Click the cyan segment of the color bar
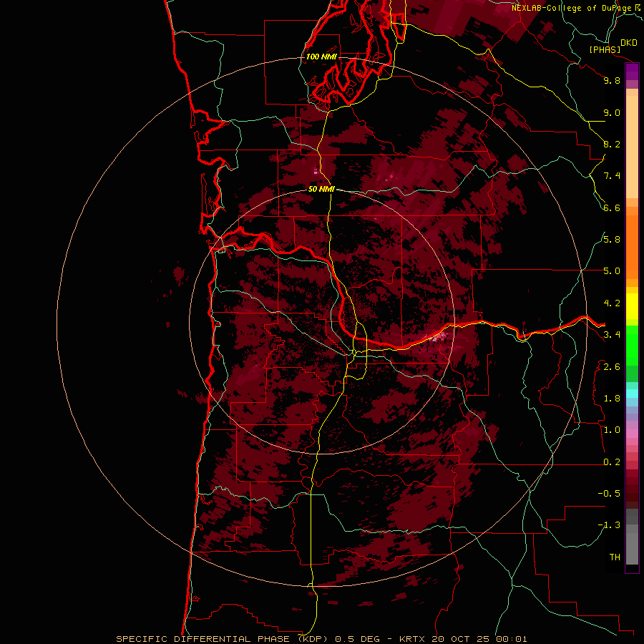Viewport: 644px width, 644px height. tap(632, 394)
